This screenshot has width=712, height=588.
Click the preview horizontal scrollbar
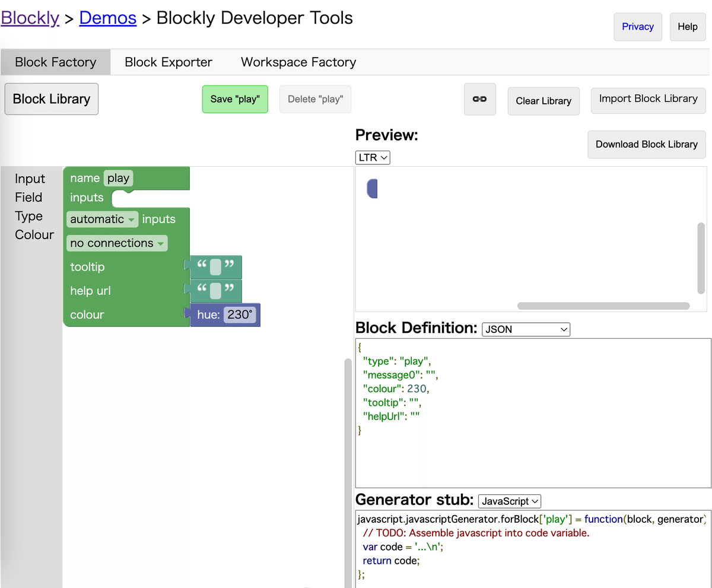[x=603, y=306]
